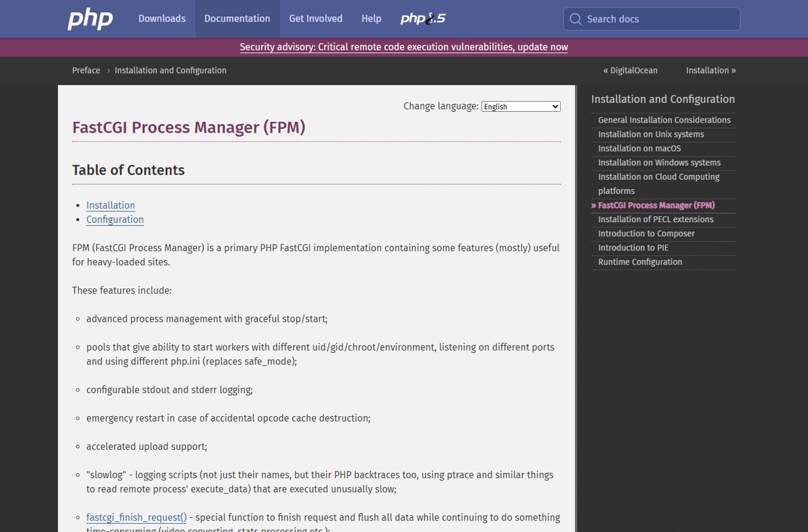Open the Downloads menu item
The image size is (808, 532).
tap(162, 19)
